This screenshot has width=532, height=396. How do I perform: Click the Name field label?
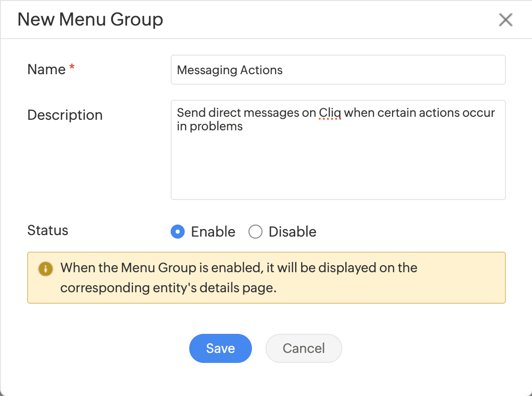46,69
